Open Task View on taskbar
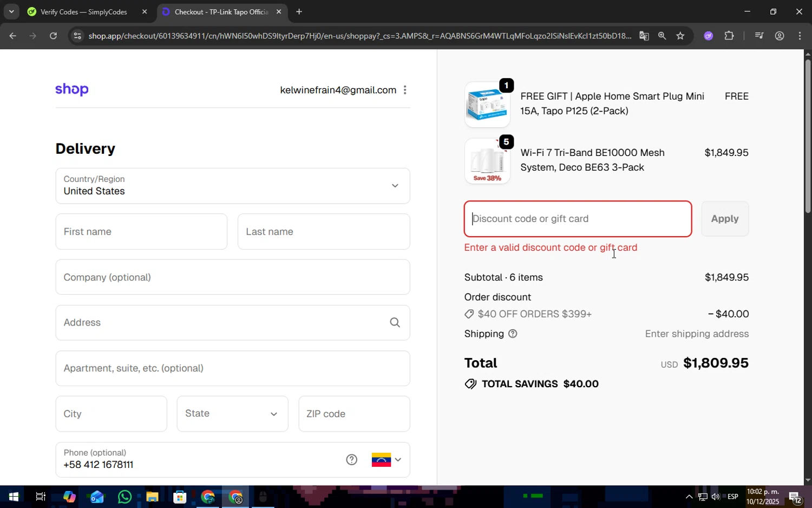Image resolution: width=812 pixels, height=508 pixels. 41,497
